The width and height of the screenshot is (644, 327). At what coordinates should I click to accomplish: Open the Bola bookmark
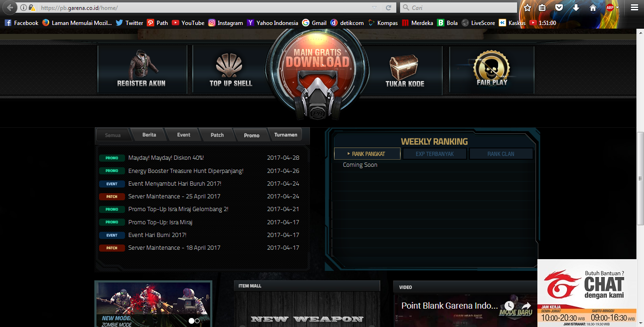[x=447, y=23]
